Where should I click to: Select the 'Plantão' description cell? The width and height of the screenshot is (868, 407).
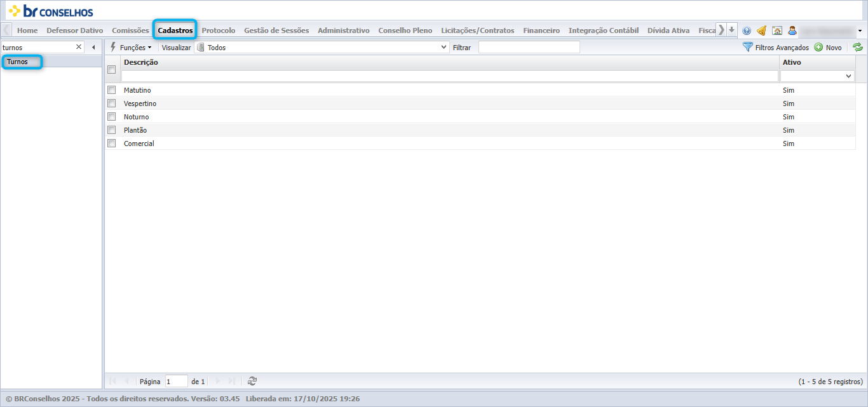[135, 130]
